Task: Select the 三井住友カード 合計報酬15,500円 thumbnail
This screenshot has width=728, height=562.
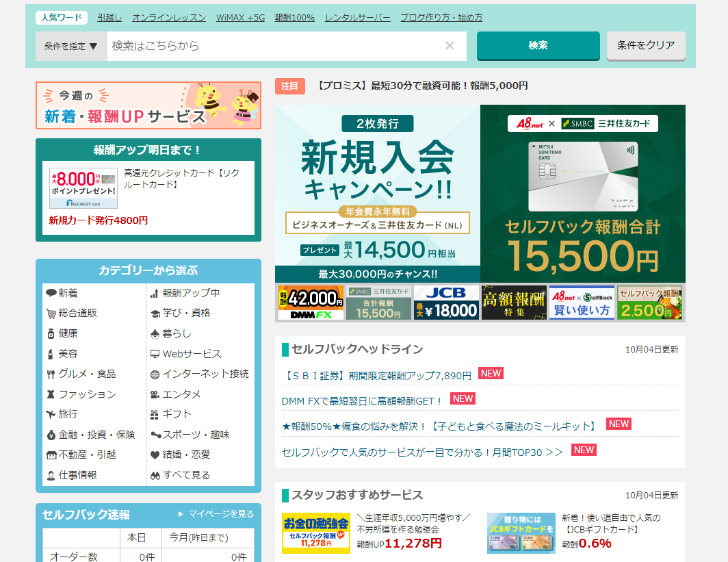Action: click(378, 303)
